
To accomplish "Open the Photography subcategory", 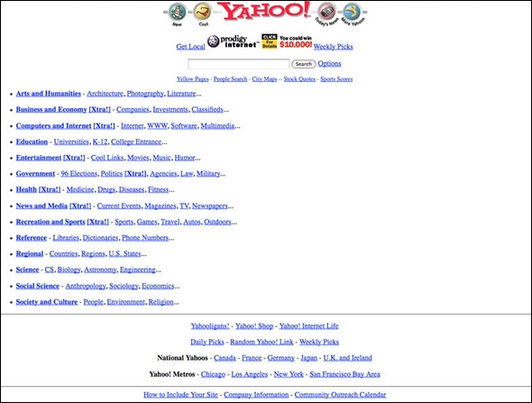I will [x=145, y=94].
